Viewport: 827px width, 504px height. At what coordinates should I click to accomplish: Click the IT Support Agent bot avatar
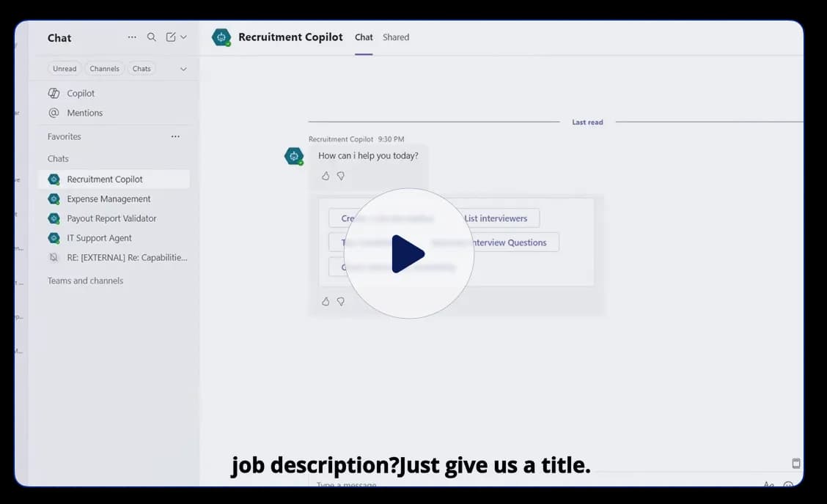coord(54,238)
